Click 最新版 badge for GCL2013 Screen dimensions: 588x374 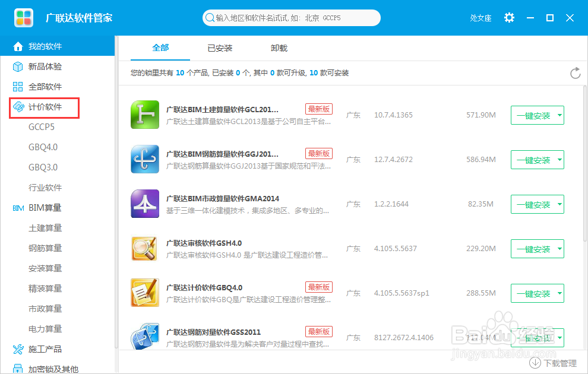(319, 109)
